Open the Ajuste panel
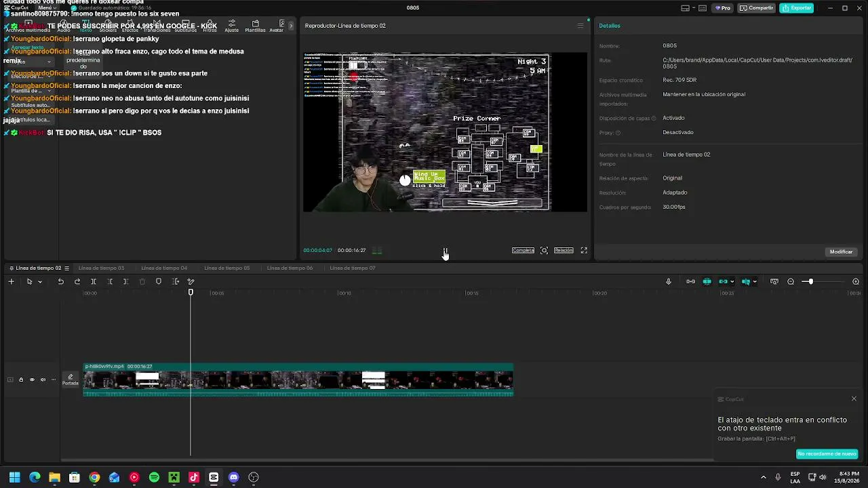 pos(231,26)
